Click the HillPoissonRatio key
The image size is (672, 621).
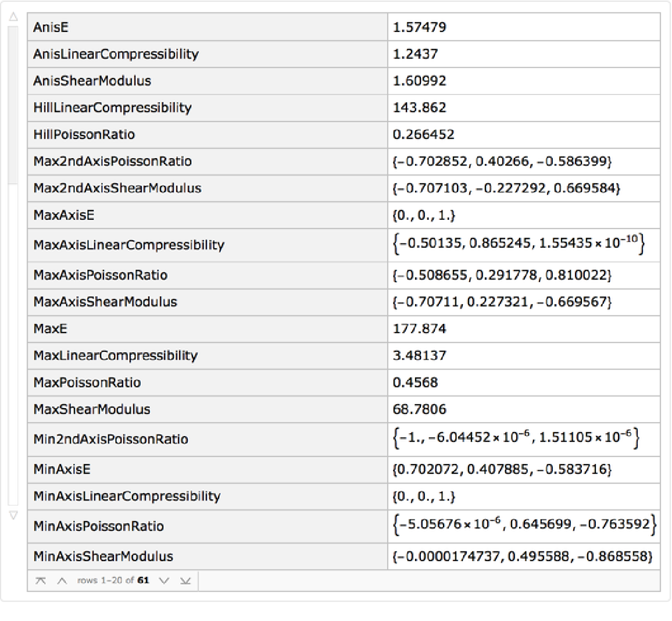84,134
